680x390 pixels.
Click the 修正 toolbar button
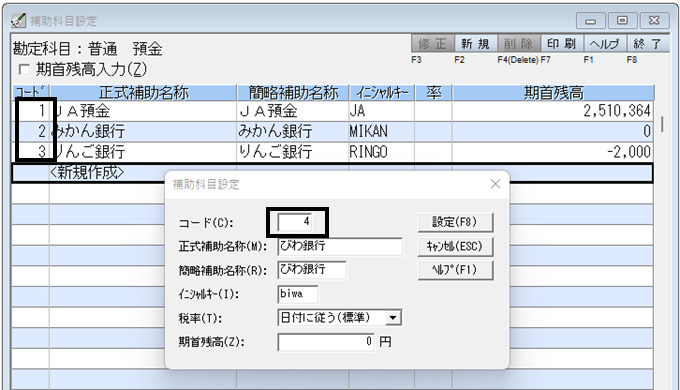432,44
